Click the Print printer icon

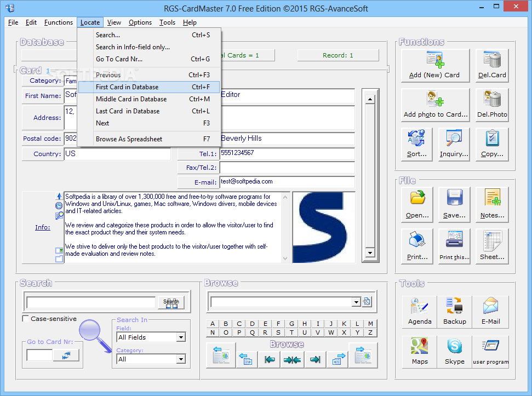[417, 239]
